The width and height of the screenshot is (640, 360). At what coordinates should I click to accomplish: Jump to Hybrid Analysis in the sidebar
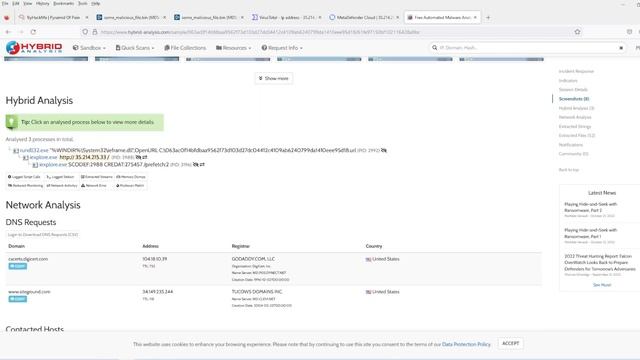tap(576, 108)
